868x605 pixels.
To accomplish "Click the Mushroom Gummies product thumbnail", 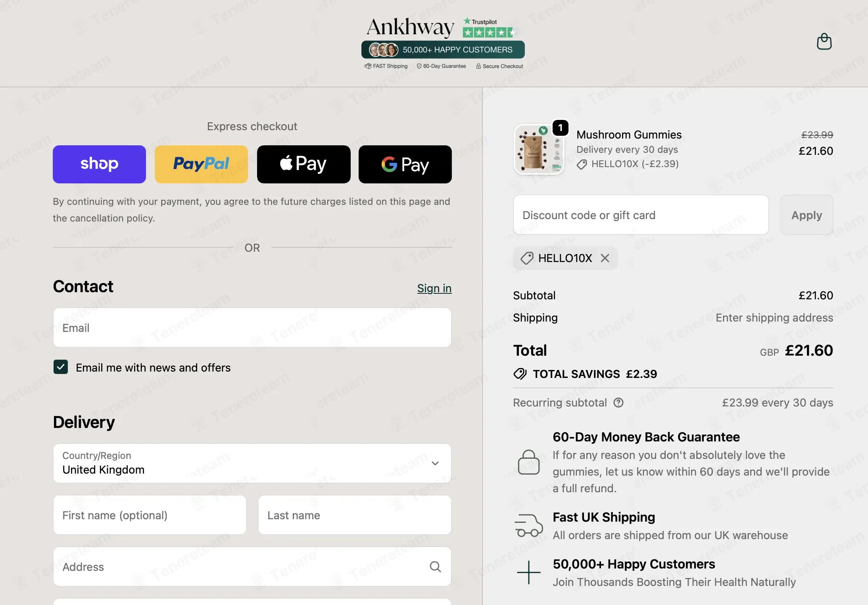I will pyautogui.click(x=539, y=149).
